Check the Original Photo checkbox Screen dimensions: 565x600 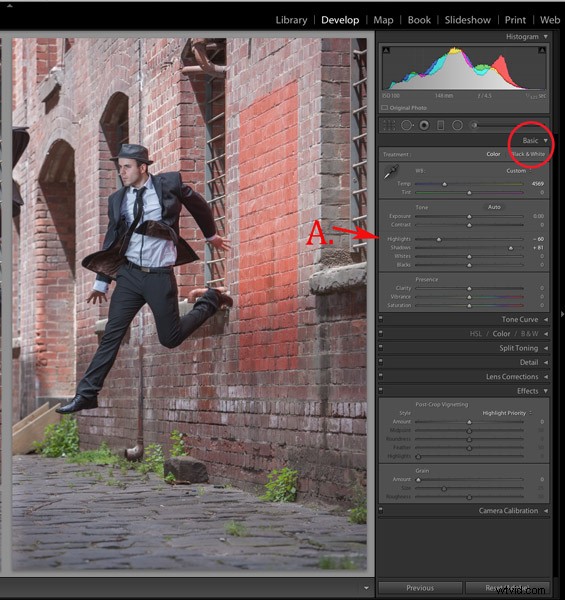tap(385, 108)
